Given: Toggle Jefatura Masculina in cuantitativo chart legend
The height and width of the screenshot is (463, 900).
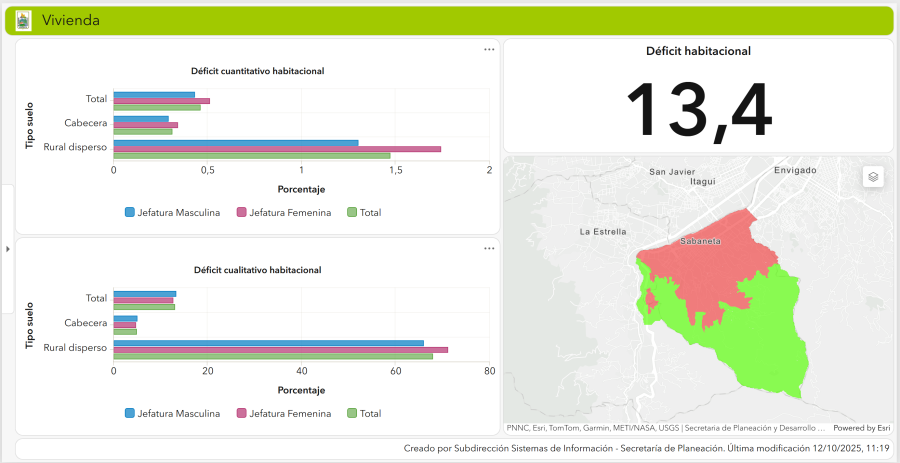Looking at the screenshot, I should [172, 212].
